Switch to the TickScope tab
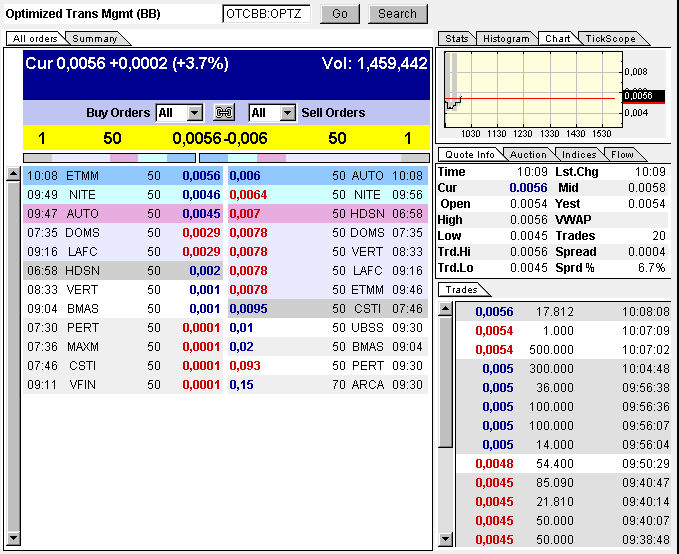Screen dimensions: 679x554 (x=607, y=39)
